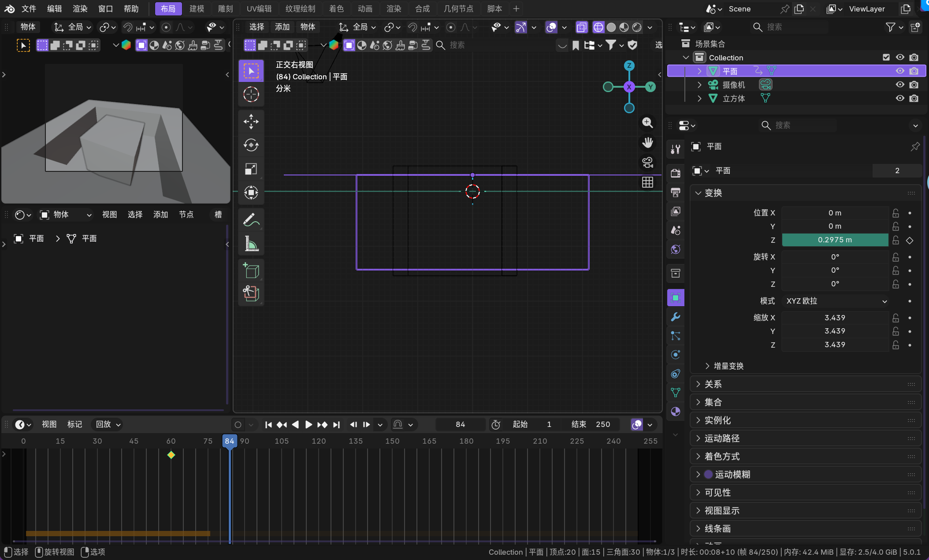Toggle camera view in viewport

(x=647, y=163)
